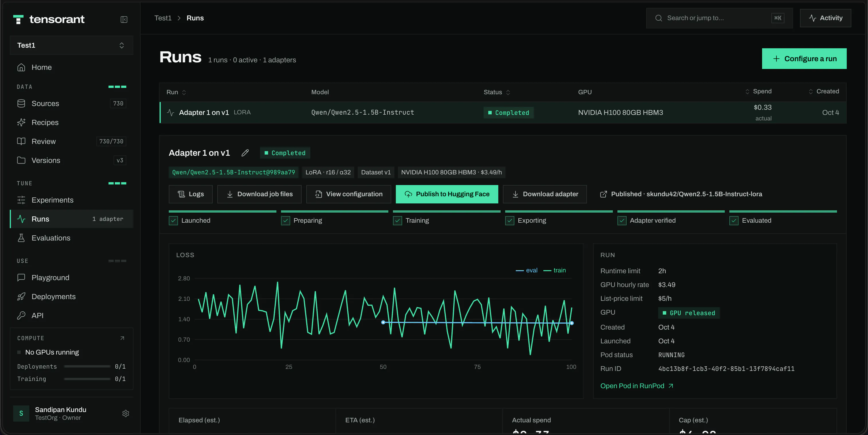Open Activity panel in top bar

[x=826, y=18]
